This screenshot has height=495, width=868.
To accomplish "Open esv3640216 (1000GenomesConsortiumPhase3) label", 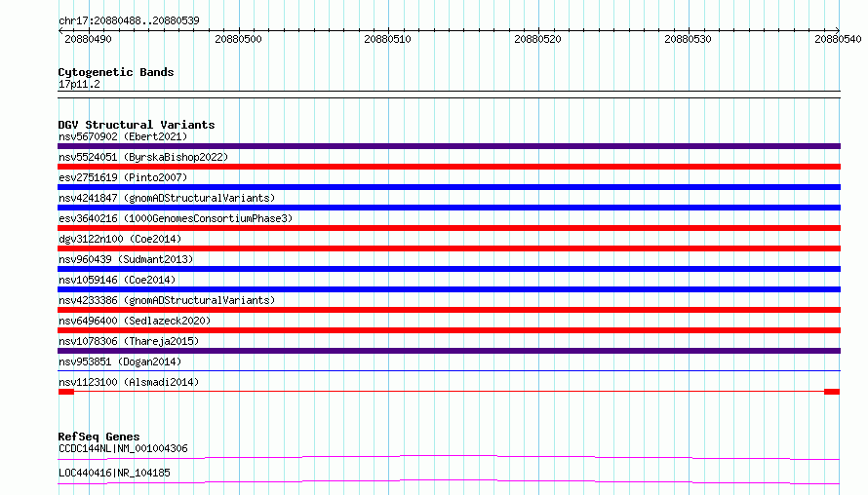I will tap(176, 218).
